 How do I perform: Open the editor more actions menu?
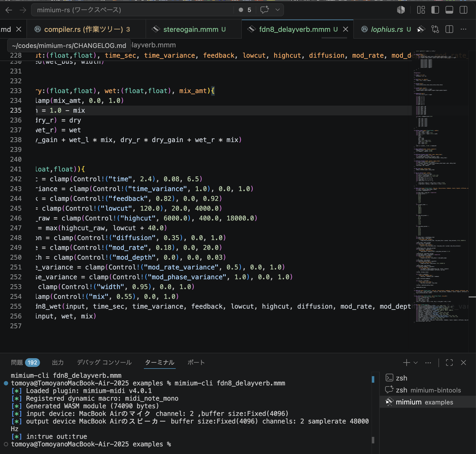(463, 29)
